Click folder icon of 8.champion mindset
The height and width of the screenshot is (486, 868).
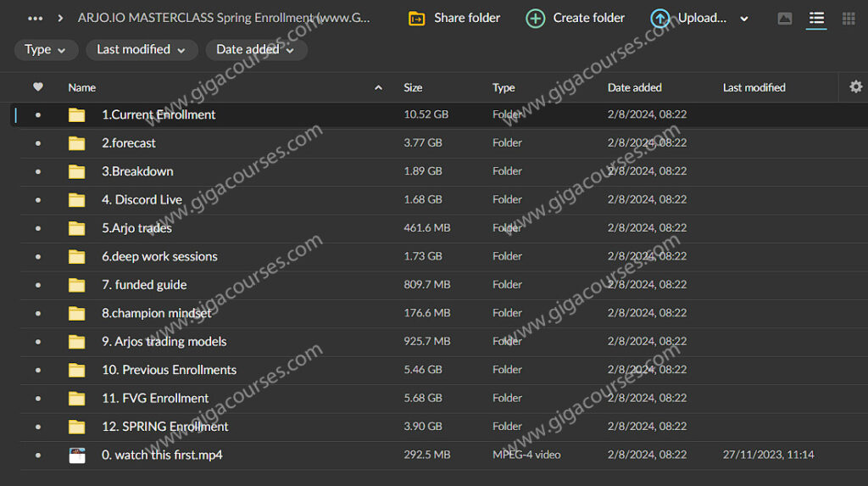tap(76, 313)
